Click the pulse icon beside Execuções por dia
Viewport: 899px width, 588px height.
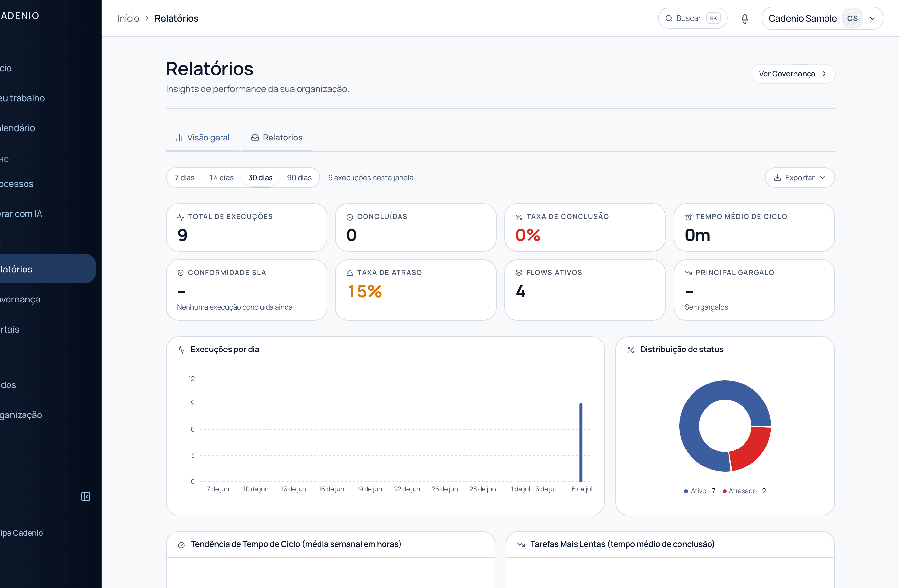181,350
